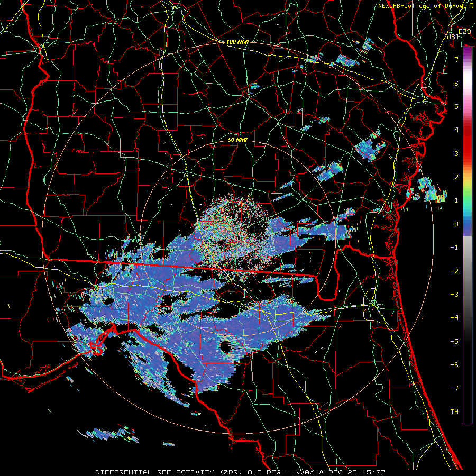The image size is (476, 476).
Task: Click the 2 value on the color scale
Action: (456, 177)
